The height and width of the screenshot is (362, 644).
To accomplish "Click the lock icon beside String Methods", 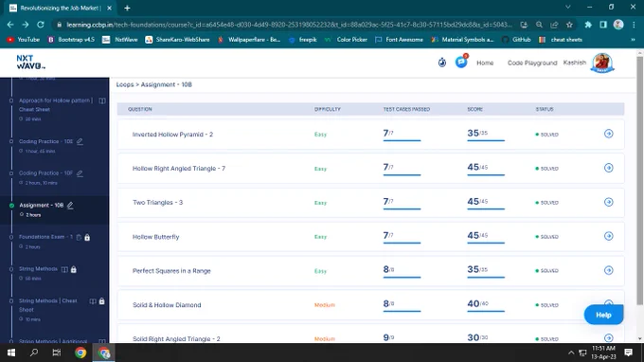I will [x=74, y=269].
